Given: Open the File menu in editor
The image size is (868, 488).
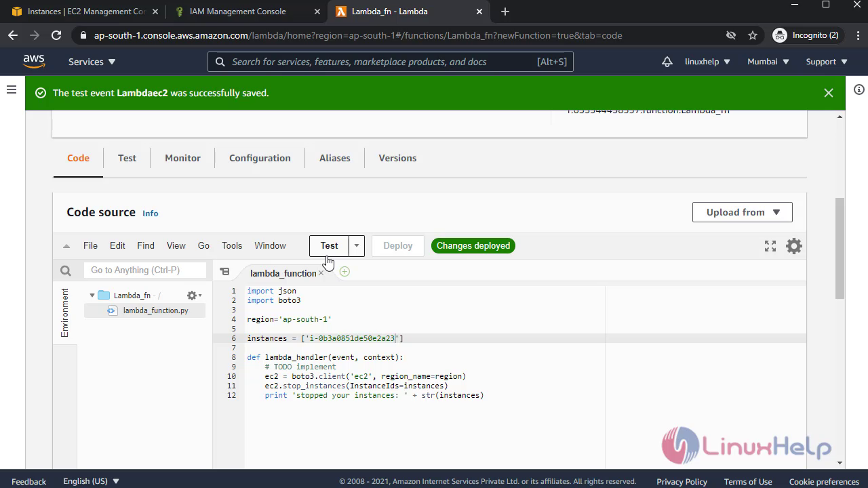Looking at the screenshot, I should pyautogui.click(x=90, y=246).
